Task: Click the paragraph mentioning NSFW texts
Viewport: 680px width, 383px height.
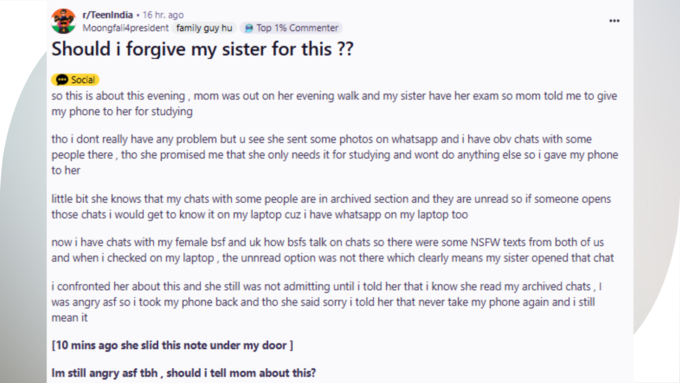Action: coord(333,250)
